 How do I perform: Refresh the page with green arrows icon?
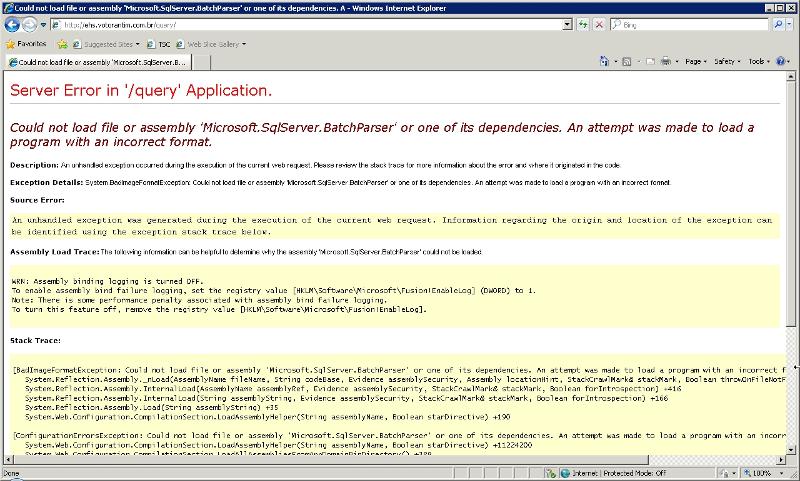(x=583, y=24)
